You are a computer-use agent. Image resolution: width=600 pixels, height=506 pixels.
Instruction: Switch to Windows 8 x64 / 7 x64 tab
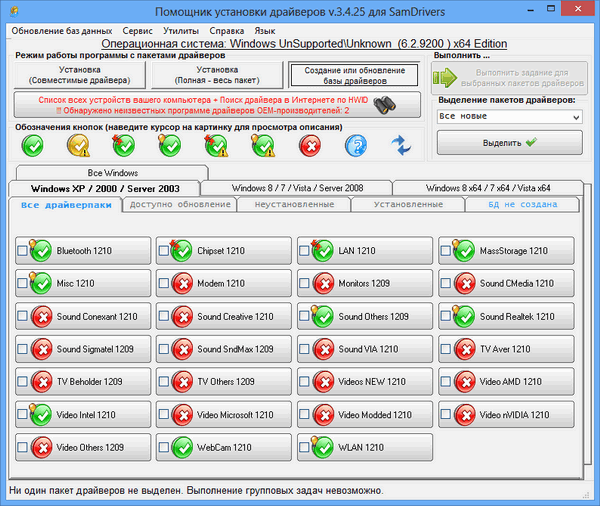488,188
